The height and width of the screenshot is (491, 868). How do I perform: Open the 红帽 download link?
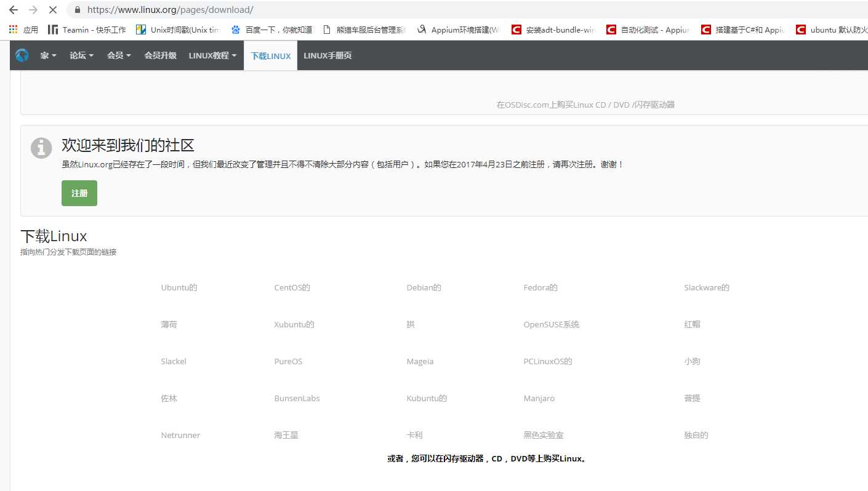pos(692,324)
